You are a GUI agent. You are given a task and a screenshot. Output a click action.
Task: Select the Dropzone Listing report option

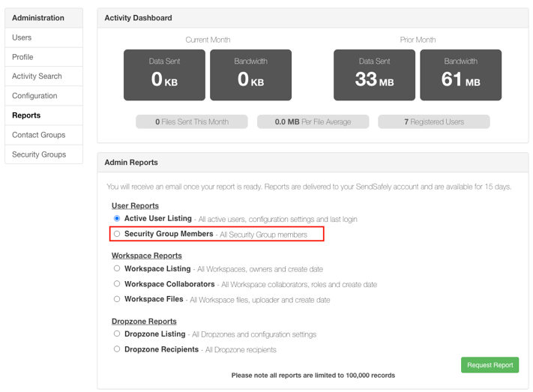117,334
